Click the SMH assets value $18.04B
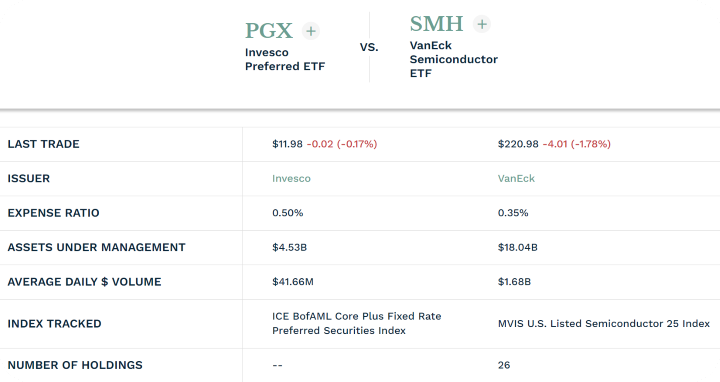Viewport: 720px width, 382px height. tap(518, 247)
